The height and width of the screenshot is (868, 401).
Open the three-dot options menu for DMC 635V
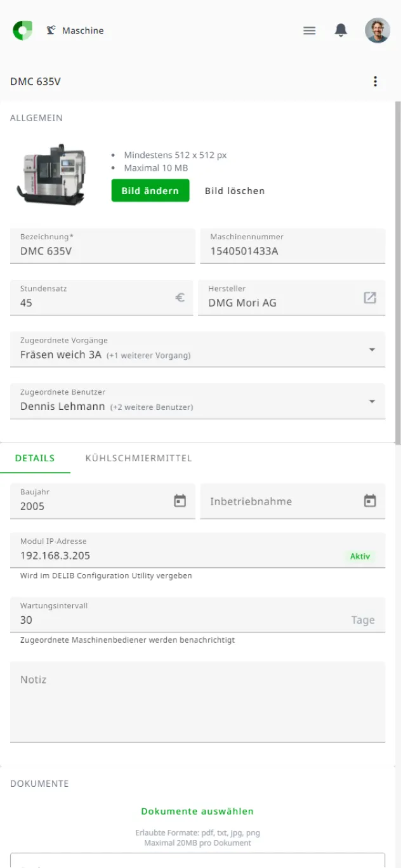coord(376,81)
